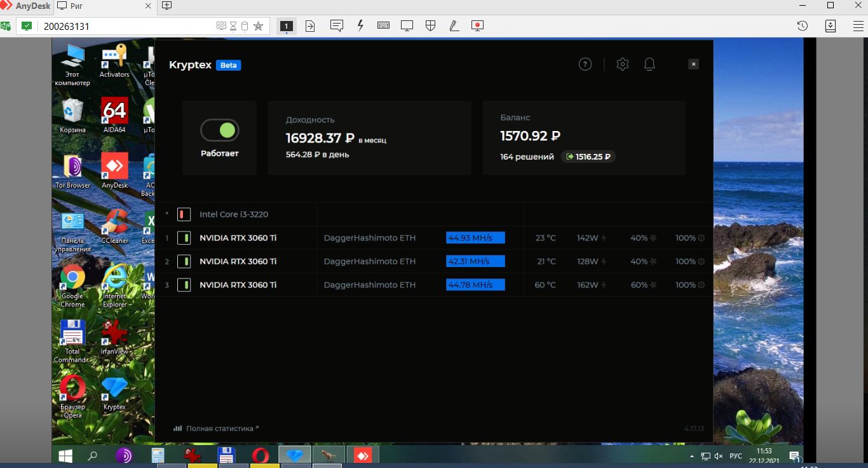Open Kryptex notifications bell icon
The image size is (868, 468).
pyautogui.click(x=649, y=64)
